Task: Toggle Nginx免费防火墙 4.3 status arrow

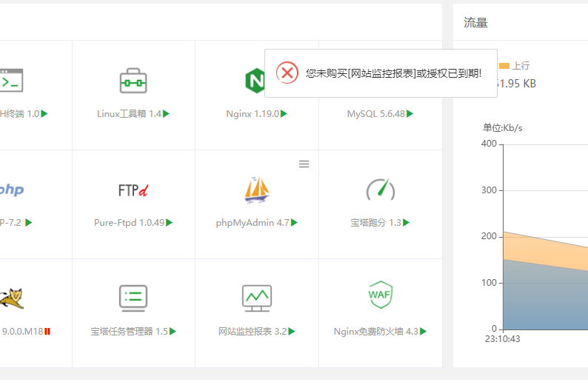Action: click(x=424, y=332)
